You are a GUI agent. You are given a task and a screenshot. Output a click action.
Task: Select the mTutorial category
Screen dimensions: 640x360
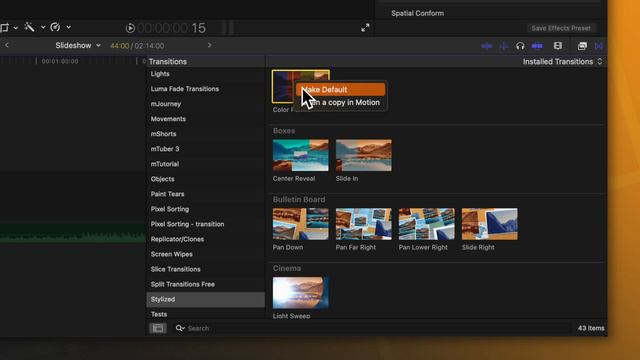[164, 164]
